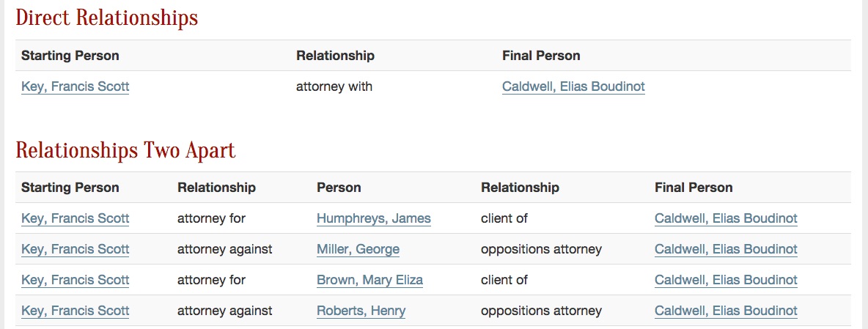868x329 pixels.
Task: Follow the Roberts, Henry link
Action: [361, 311]
